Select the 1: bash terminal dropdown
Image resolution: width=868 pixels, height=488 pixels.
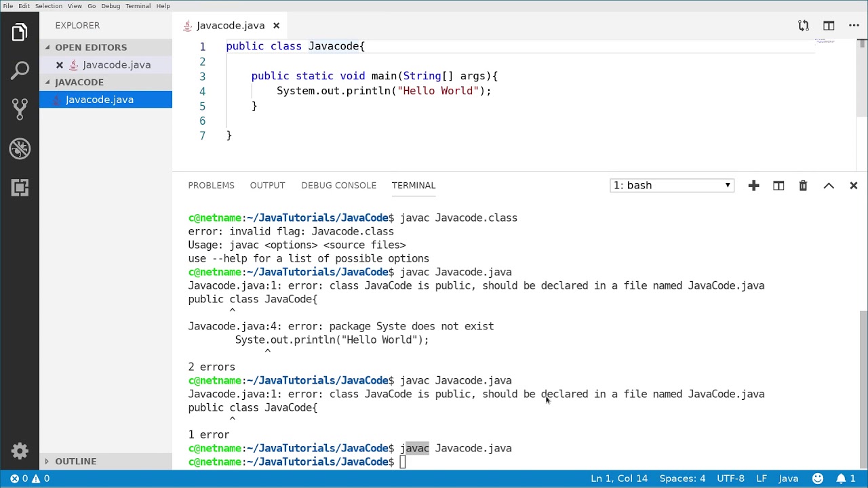click(x=672, y=186)
